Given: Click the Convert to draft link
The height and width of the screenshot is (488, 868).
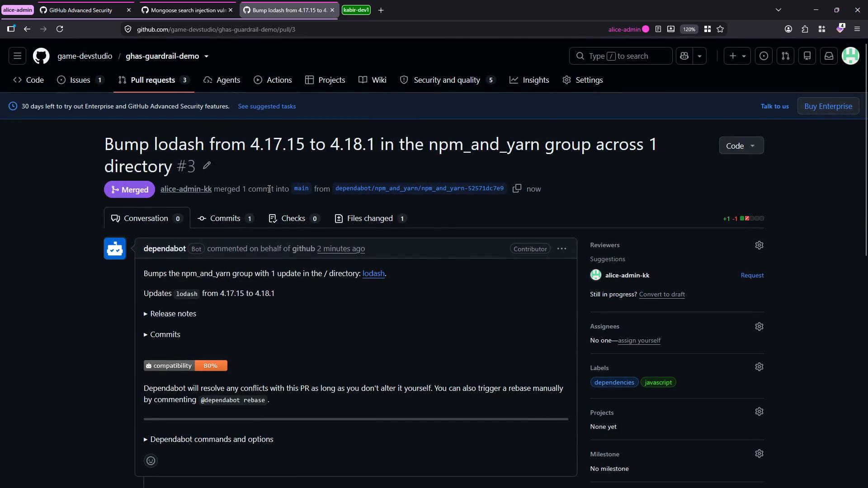Looking at the screenshot, I should 662,294.
